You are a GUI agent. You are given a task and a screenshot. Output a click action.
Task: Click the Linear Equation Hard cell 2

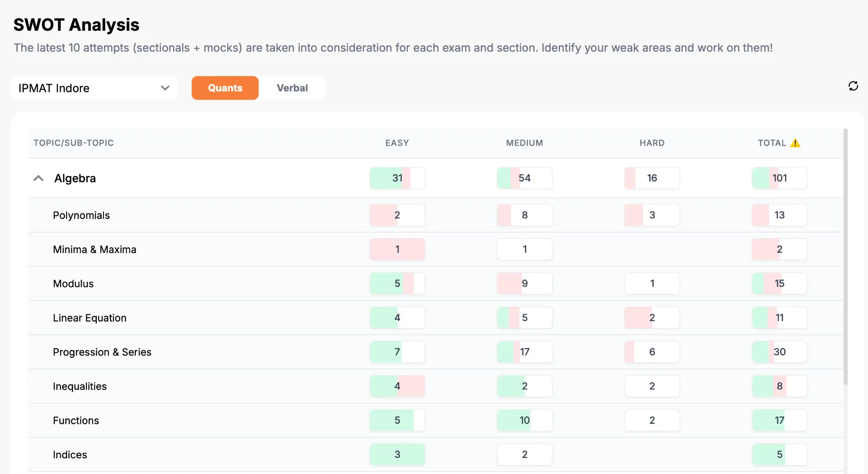pyautogui.click(x=652, y=318)
